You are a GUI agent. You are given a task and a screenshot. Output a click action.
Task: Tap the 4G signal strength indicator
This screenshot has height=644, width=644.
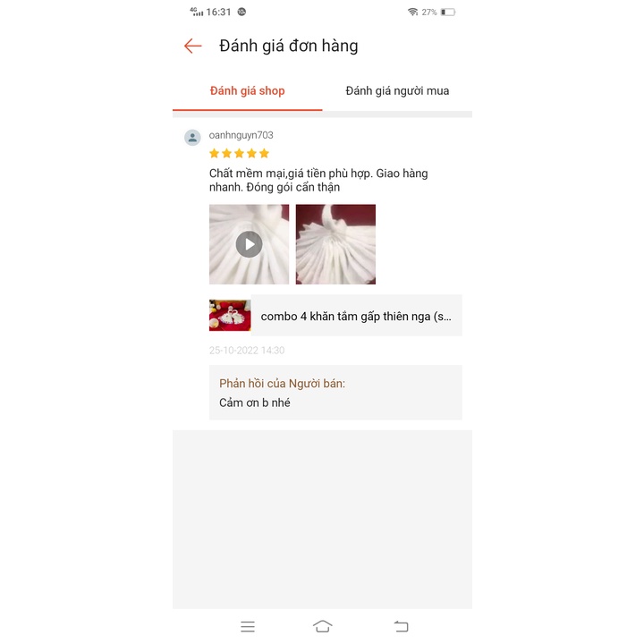click(196, 12)
